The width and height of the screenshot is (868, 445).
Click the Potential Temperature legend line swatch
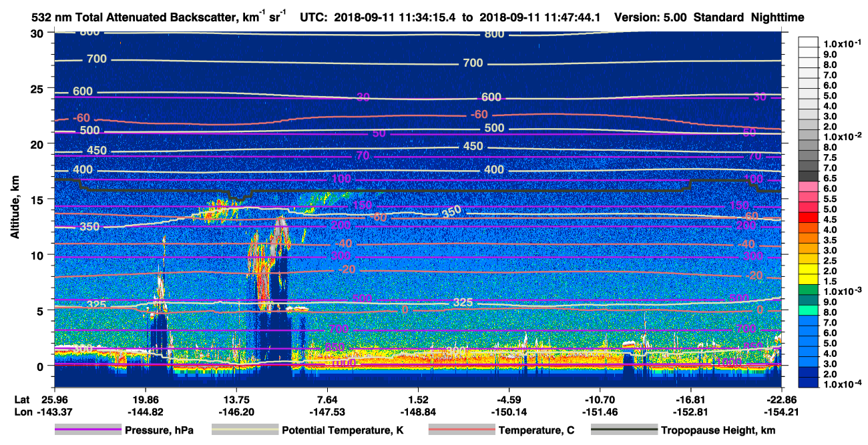coord(244,430)
